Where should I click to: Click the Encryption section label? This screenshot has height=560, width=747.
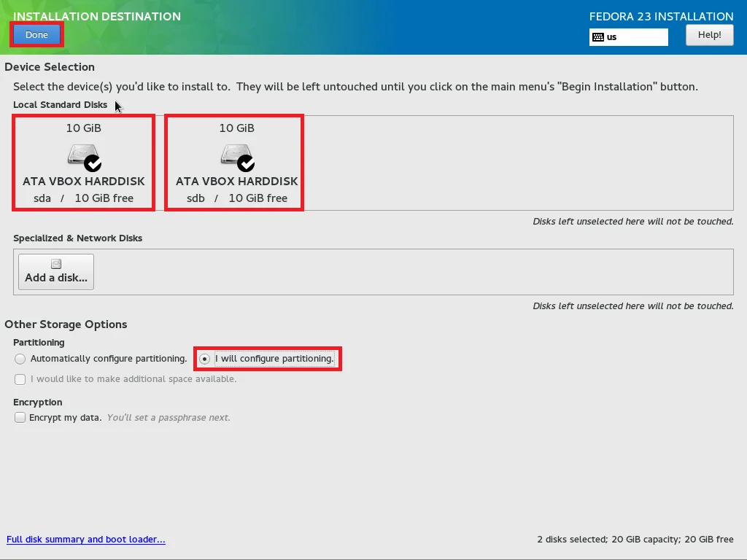tap(38, 402)
